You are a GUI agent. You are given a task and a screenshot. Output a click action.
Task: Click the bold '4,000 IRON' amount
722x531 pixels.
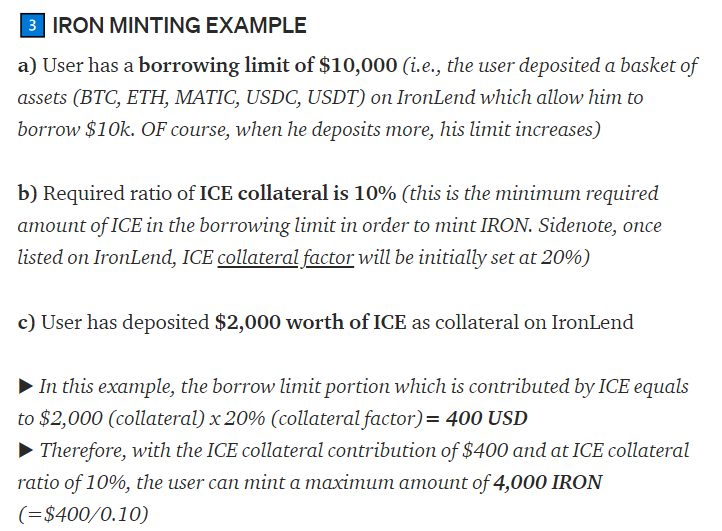[547, 483]
